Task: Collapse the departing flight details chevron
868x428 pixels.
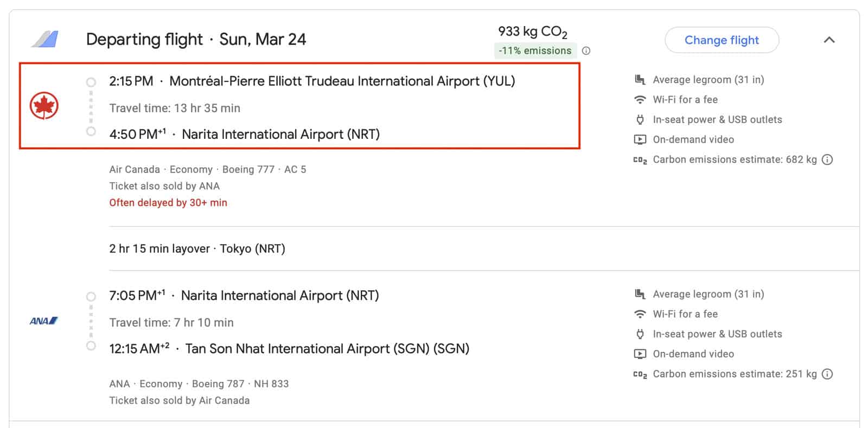Action: click(829, 40)
